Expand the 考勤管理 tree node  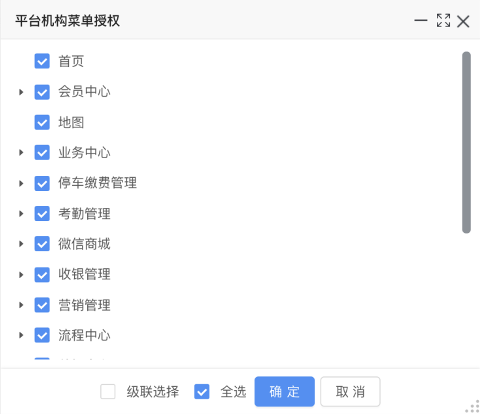point(21,214)
